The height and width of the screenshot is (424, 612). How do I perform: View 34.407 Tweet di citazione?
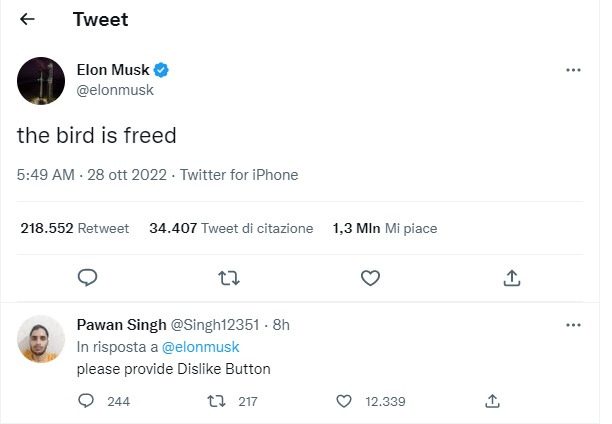(x=231, y=228)
